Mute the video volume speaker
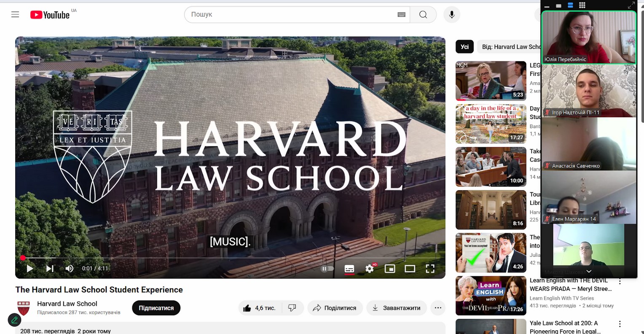 (70, 269)
